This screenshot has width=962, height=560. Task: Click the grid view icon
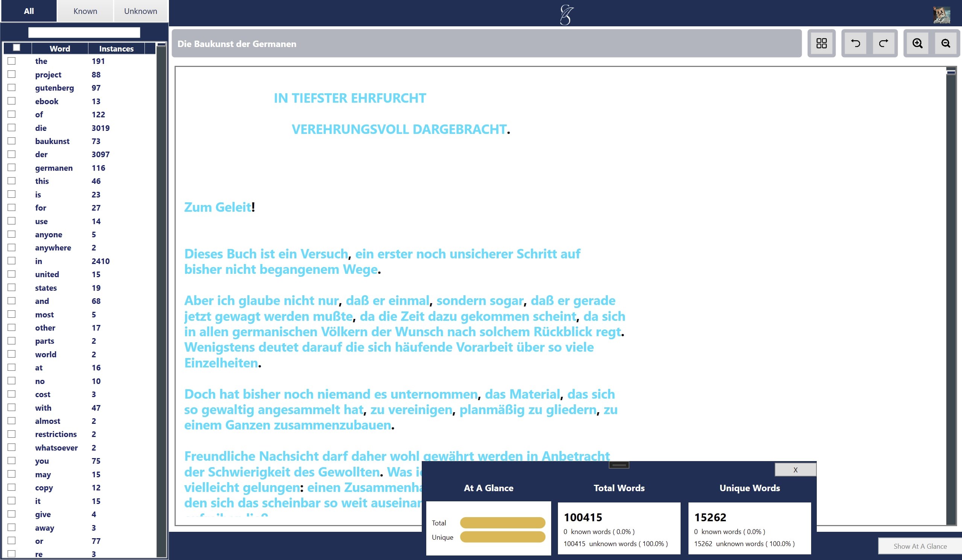point(821,43)
